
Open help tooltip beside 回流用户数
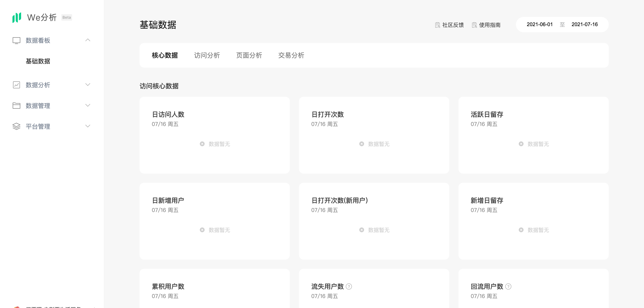(508, 286)
